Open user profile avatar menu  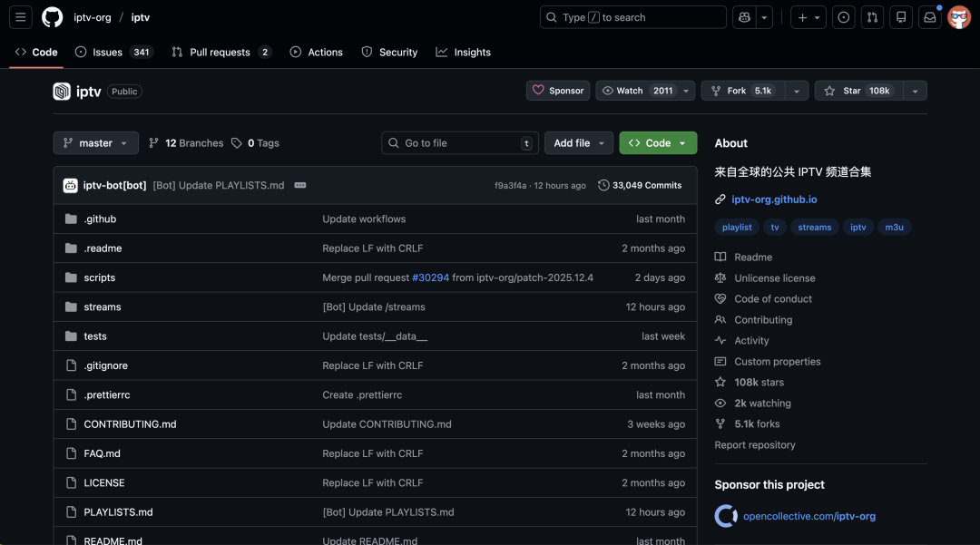959,17
